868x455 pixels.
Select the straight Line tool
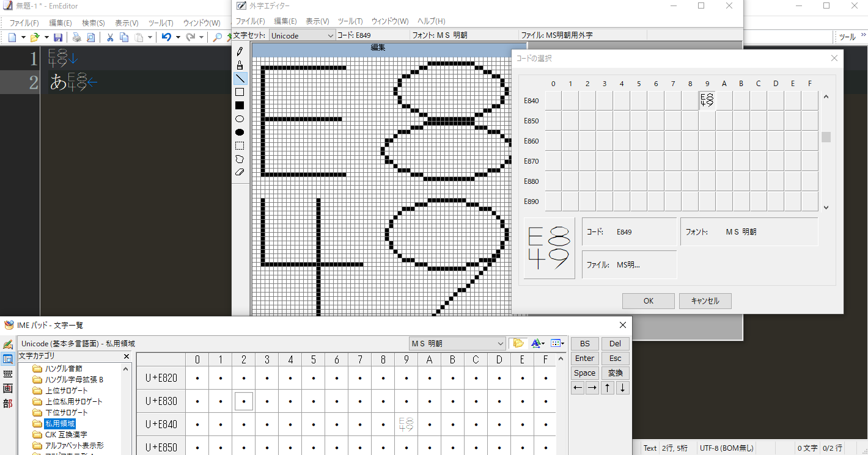point(240,78)
